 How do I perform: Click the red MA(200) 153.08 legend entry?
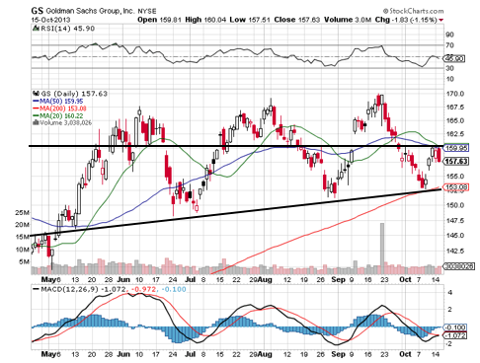point(59,108)
